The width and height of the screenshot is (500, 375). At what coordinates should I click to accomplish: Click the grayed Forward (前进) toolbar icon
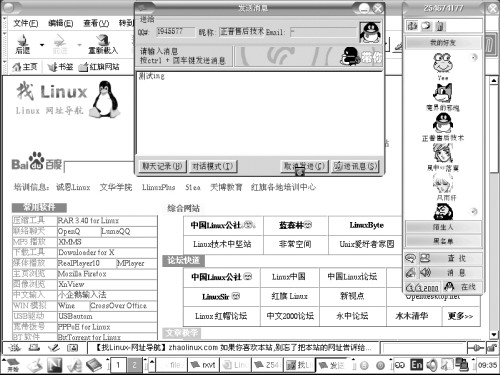(x=60, y=44)
